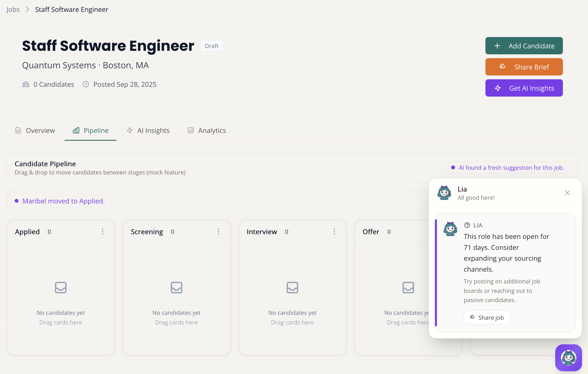588x374 pixels.
Task: Click the AI fresh suggestion indicator dot
Action: click(453, 168)
